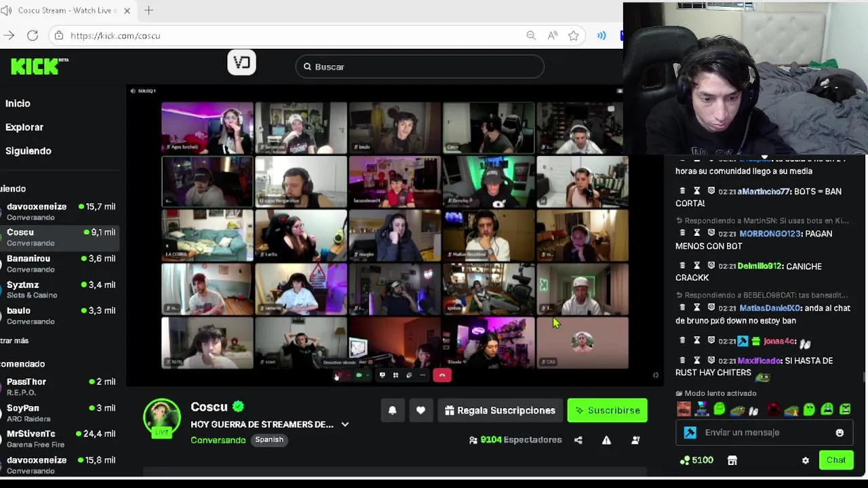Toggle theater mode icon at video corner
Viewport: 868px width, 488px height.
coord(656,375)
